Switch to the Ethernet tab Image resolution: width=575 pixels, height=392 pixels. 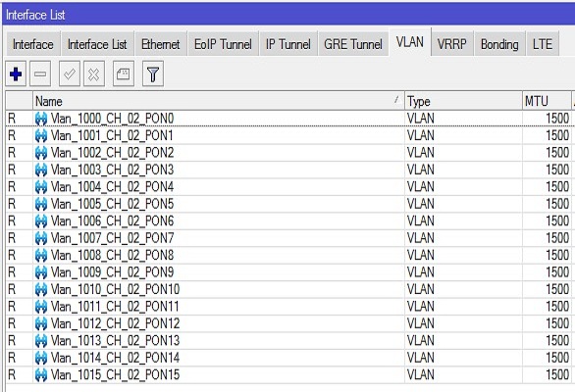pos(161,44)
